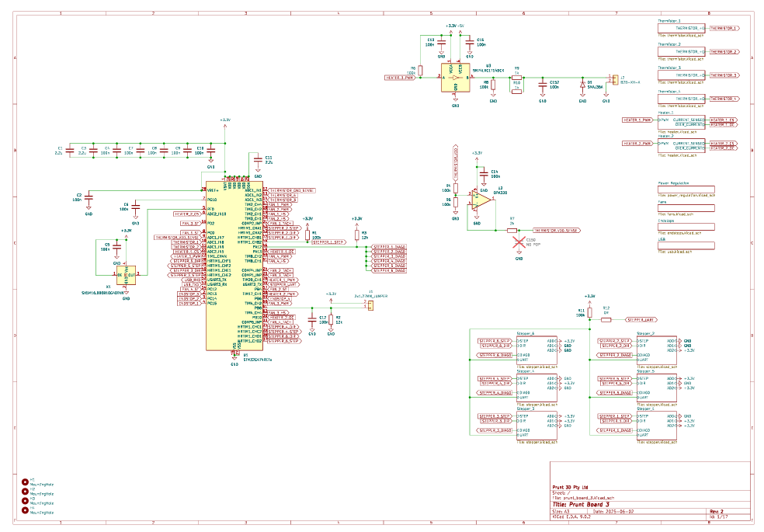Select the H4 mounting hole
This screenshot has width=764, height=532.
tap(26, 510)
